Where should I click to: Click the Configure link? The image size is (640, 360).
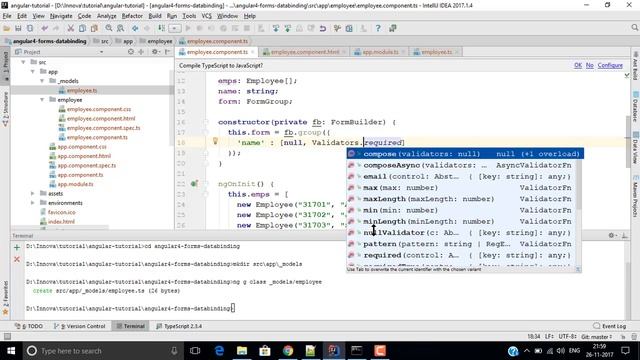(610, 65)
